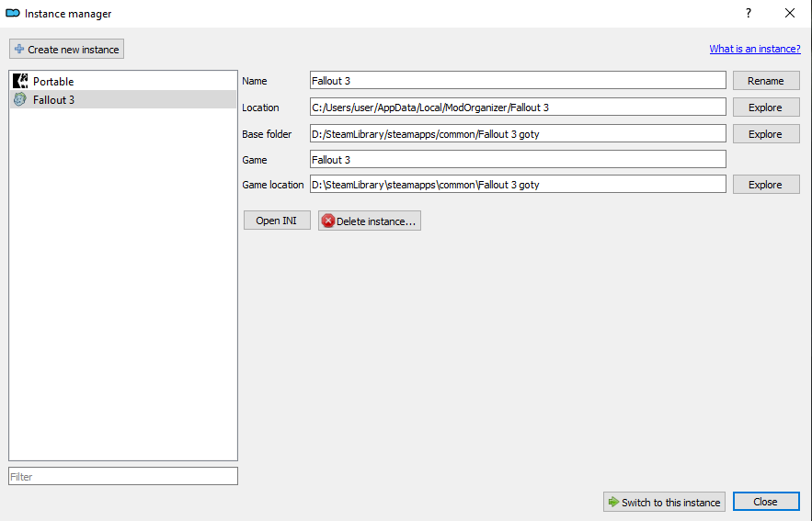Click the 'Game' field label
Screen dimensions: 812x521
pyautogui.click(x=255, y=160)
